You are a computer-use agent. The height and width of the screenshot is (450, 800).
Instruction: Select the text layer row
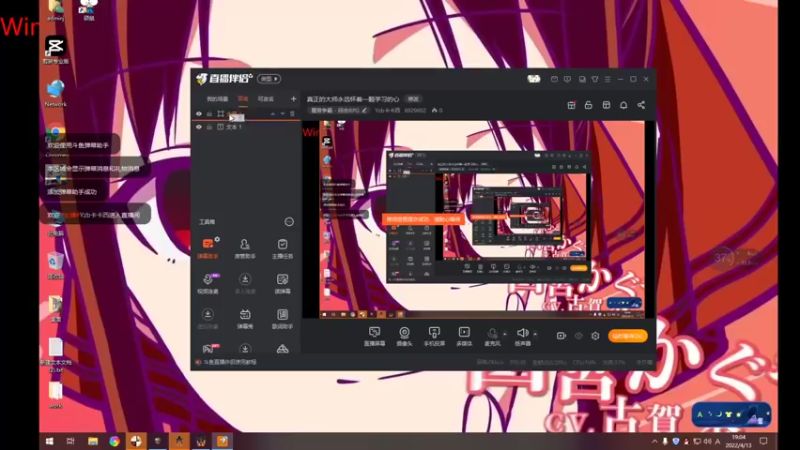coord(246,127)
